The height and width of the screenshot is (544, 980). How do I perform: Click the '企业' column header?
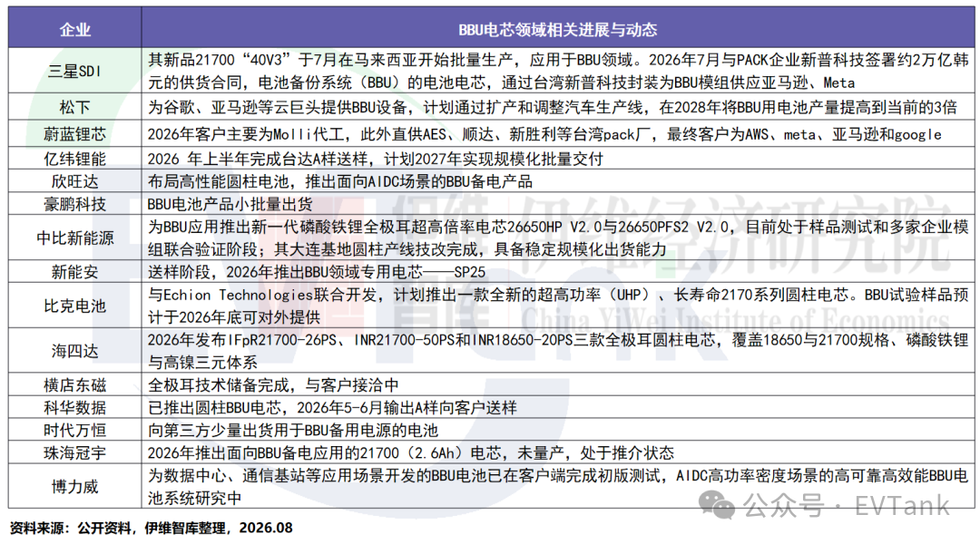coord(75,29)
